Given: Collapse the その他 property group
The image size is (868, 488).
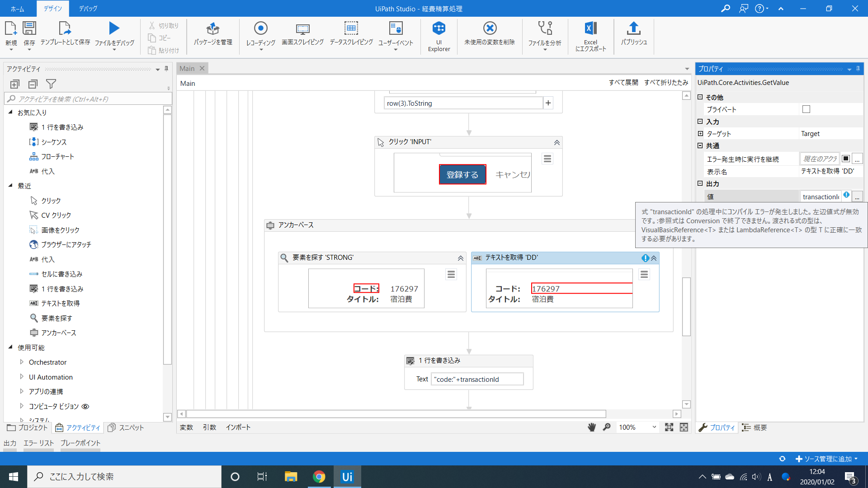Looking at the screenshot, I should pyautogui.click(x=700, y=97).
